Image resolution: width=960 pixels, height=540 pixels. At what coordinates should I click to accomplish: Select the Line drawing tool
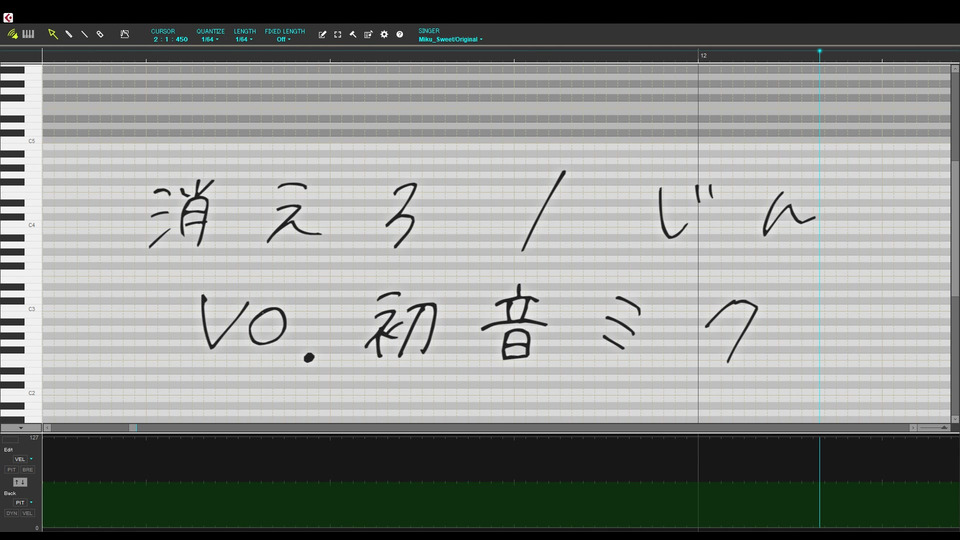[x=84, y=34]
